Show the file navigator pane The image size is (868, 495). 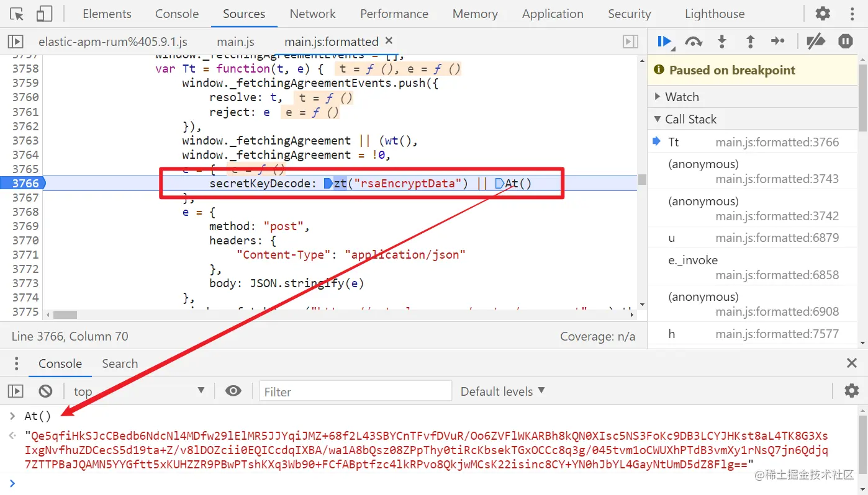click(x=16, y=42)
